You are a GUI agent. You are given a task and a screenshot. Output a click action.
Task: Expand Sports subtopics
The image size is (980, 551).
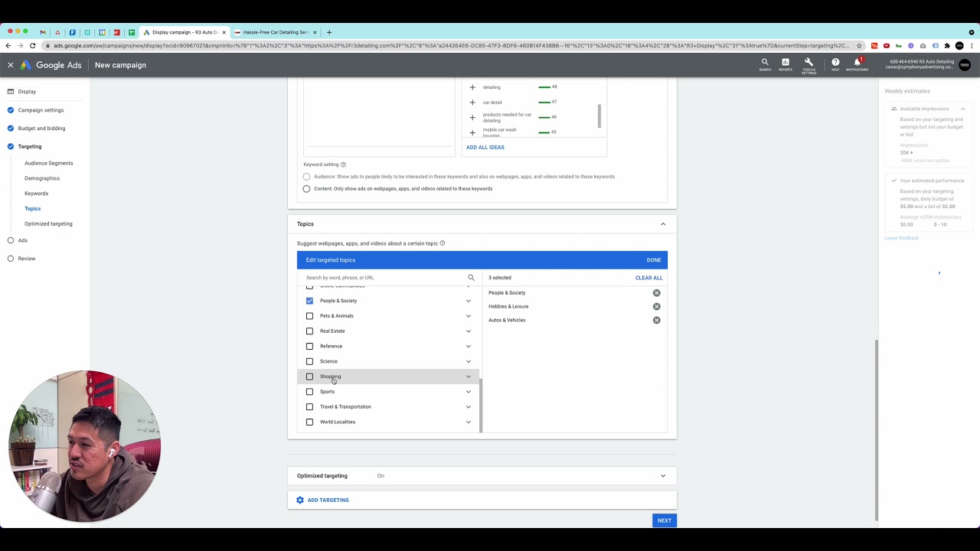(469, 392)
